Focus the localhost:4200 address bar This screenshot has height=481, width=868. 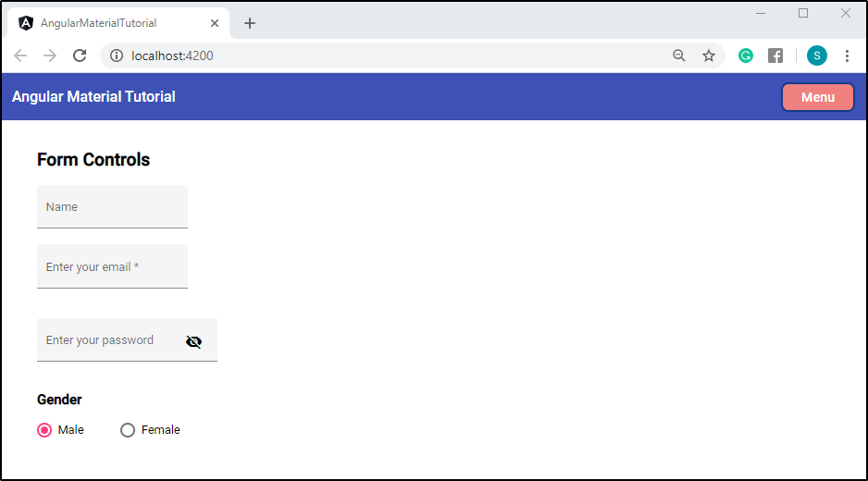388,55
